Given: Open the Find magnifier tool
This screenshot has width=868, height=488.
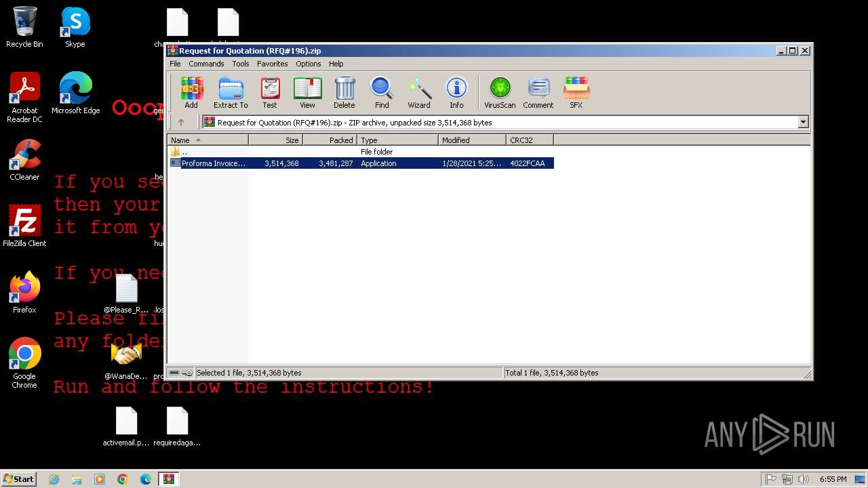Looking at the screenshot, I should 382,93.
